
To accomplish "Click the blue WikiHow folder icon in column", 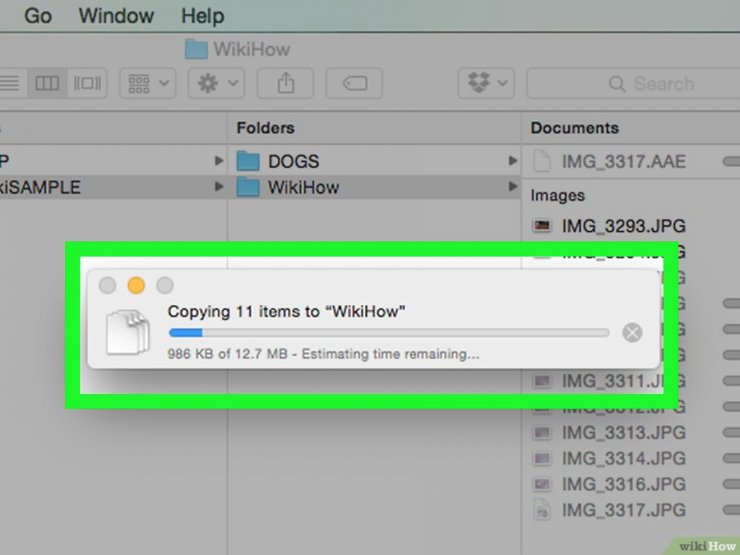I will 248,187.
